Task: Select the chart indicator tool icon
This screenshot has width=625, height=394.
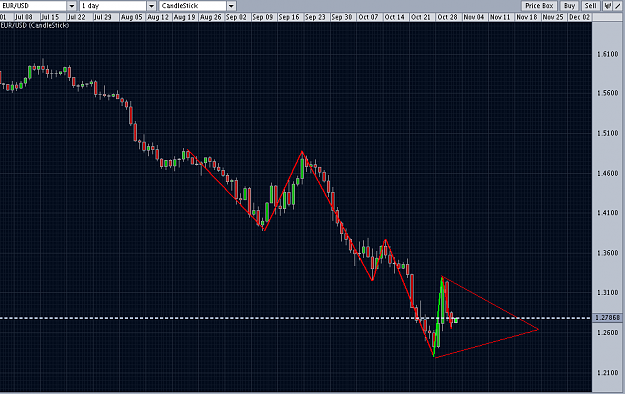Action: [607, 6]
